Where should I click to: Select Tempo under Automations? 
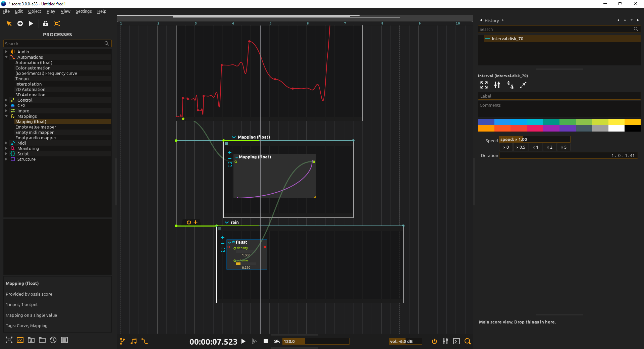[22, 79]
